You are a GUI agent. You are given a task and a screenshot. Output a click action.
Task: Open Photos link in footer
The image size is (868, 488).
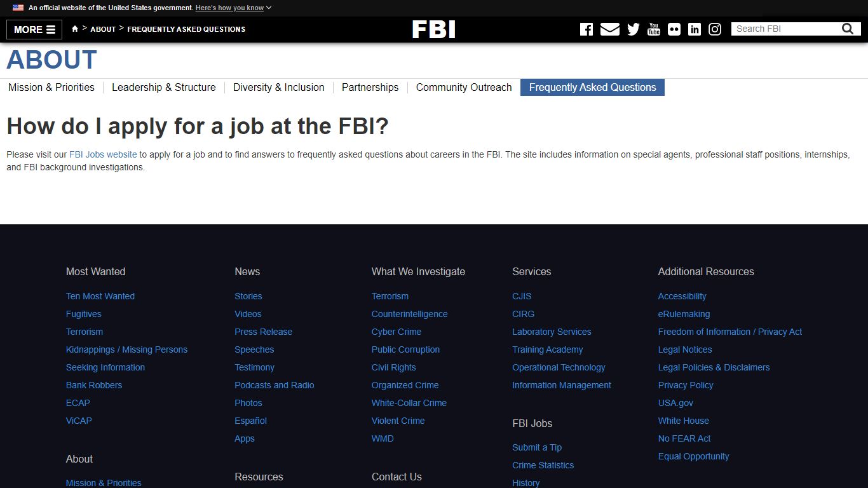(x=248, y=403)
